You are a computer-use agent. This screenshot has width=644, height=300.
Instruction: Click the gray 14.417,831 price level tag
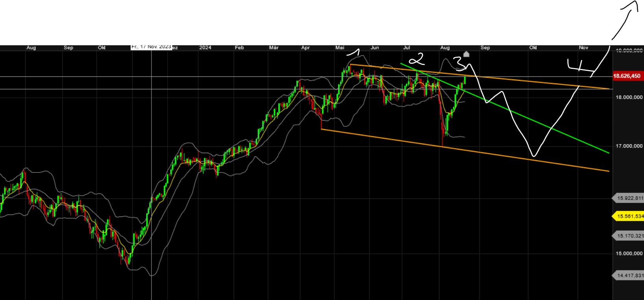628,276
